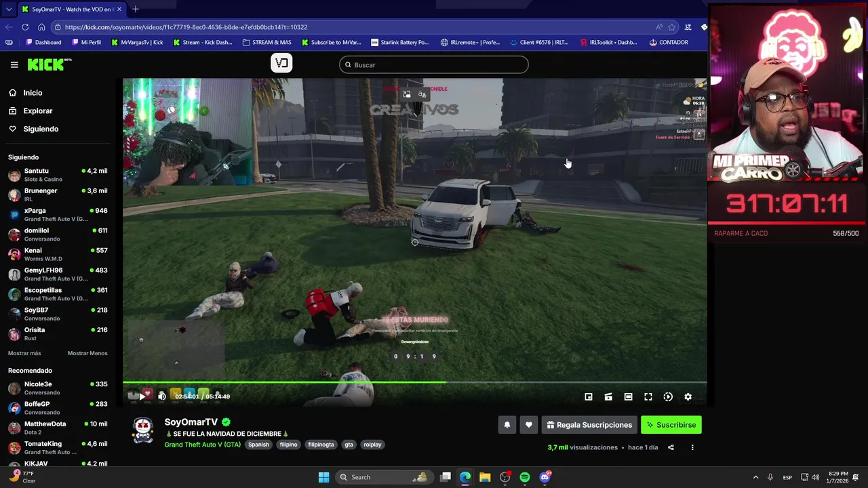Open Discord from the taskbar
This screenshot has height=488, width=868.
coord(545,477)
